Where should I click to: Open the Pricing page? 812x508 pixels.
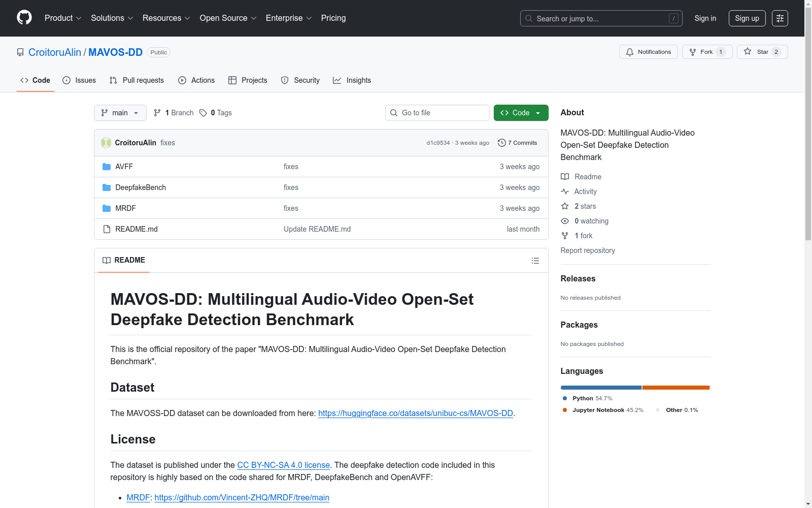[333, 18]
